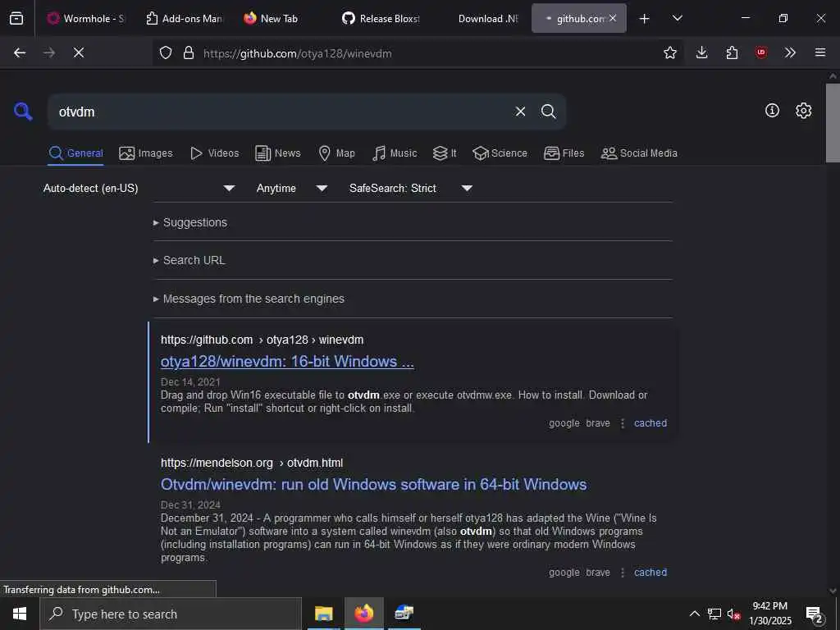
Task: Select Science search category
Action: (500, 153)
